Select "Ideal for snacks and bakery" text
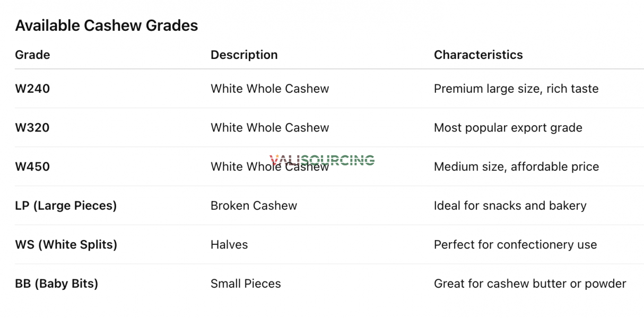The height and width of the screenshot is (318, 644). click(x=510, y=206)
